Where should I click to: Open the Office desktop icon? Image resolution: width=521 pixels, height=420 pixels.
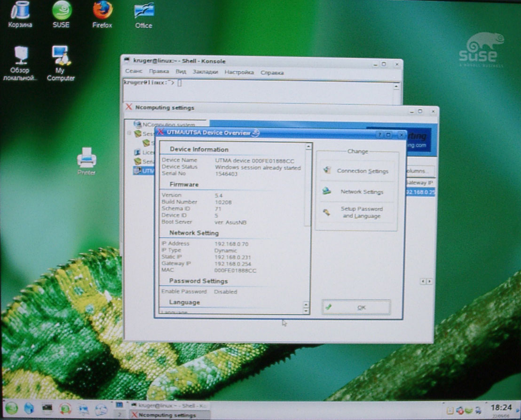(x=143, y=15)
